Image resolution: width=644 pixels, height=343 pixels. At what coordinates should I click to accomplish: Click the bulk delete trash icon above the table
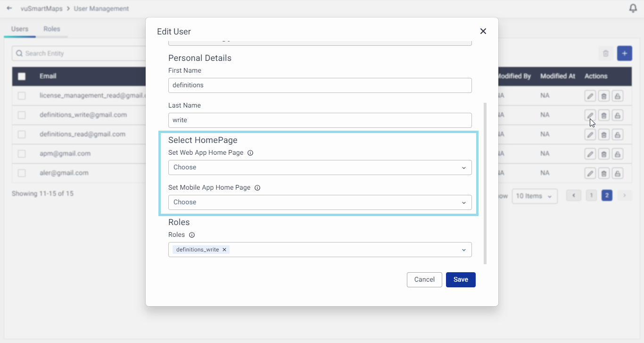pos(606,53)
